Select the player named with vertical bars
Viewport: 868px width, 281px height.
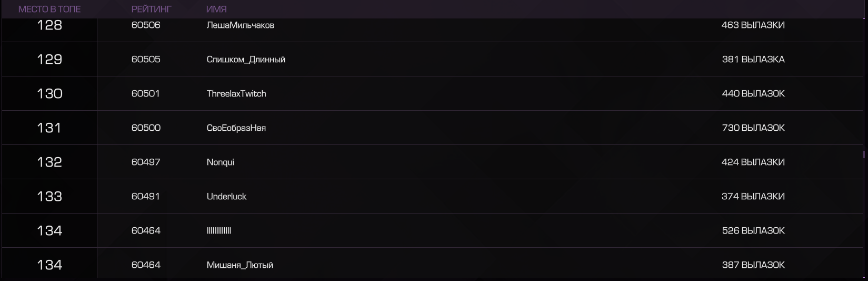point(219,231)
